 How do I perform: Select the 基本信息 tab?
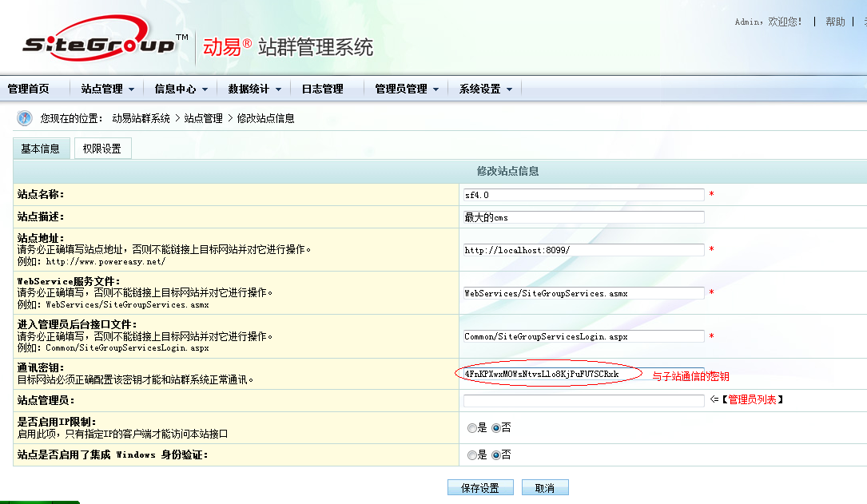tap(41, 149)
